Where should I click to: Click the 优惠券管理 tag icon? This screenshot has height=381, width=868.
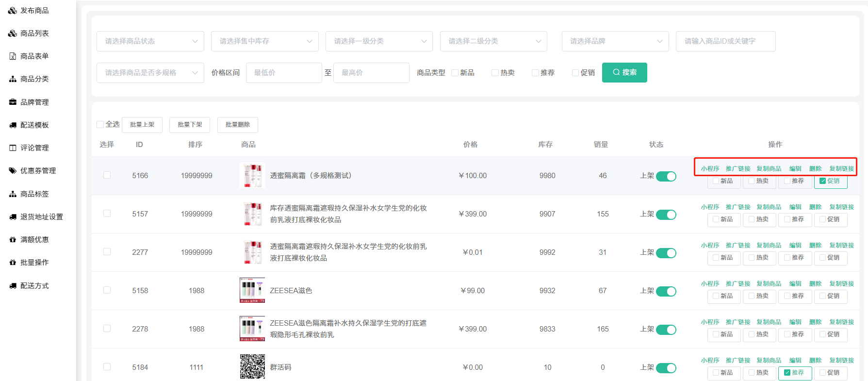click(13, 171)
